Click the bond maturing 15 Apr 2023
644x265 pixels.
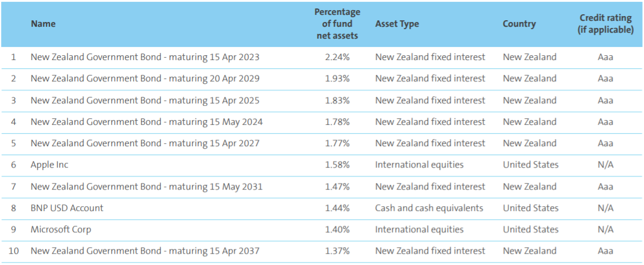point(145,57)
